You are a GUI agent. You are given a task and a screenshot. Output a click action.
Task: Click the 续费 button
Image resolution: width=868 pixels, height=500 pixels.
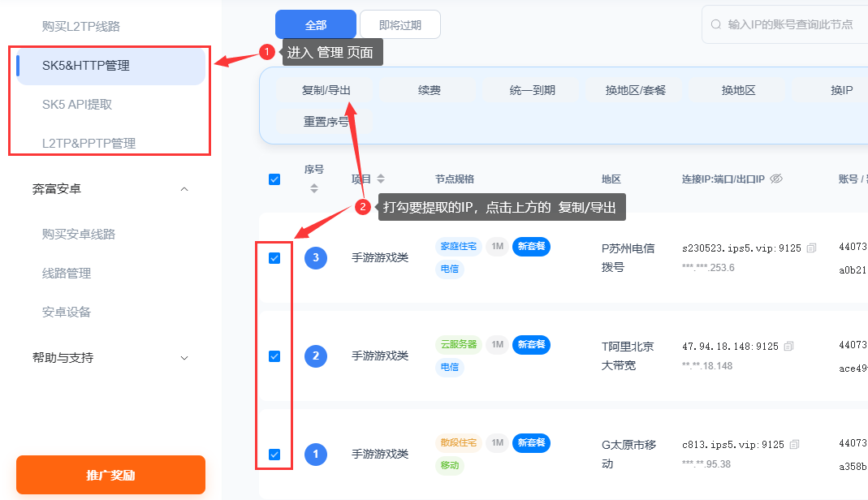[429, 90]
